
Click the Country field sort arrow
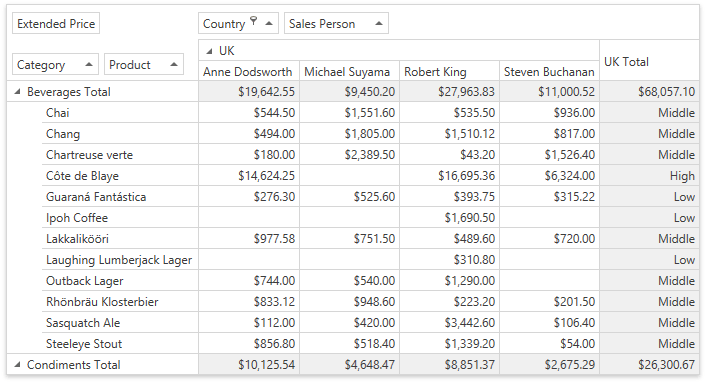pyautogui.click(x=269, y=23)
